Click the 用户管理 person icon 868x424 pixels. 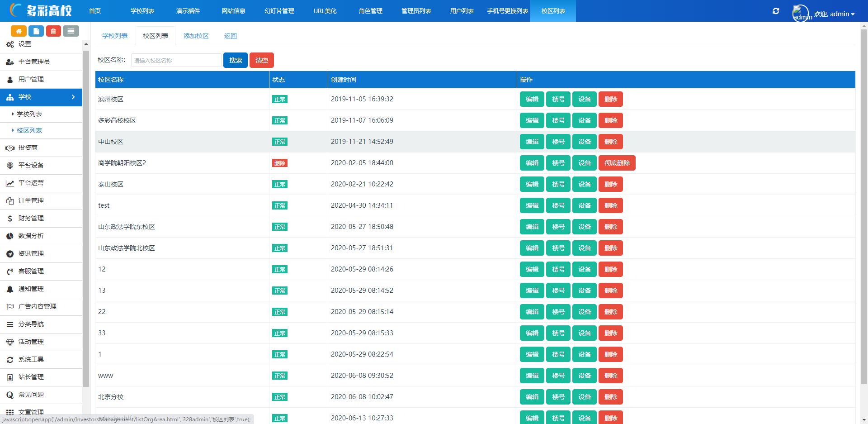(x=10, y=80)
